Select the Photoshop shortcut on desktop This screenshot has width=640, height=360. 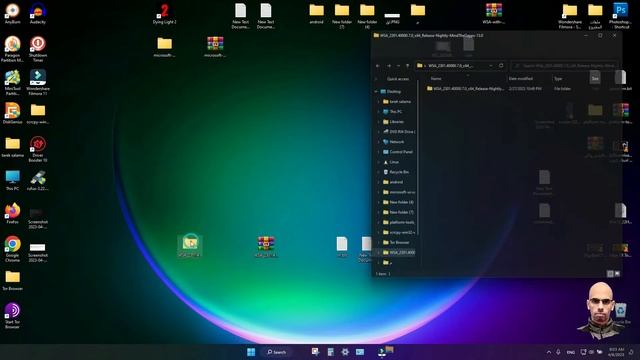click(620, 16)
